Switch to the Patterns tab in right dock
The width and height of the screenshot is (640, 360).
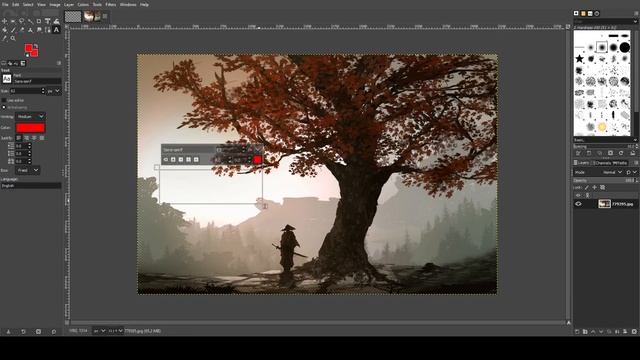click(583, 13)
